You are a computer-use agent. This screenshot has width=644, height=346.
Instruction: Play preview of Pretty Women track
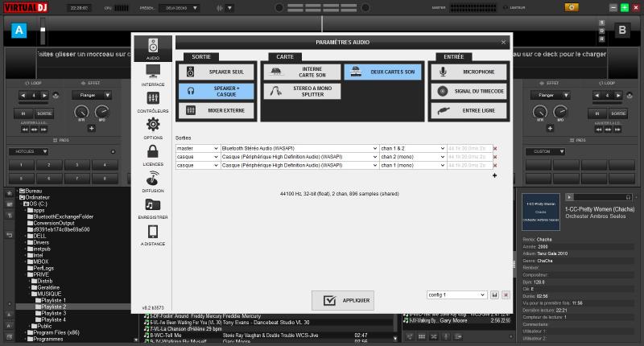coord(569,197)
